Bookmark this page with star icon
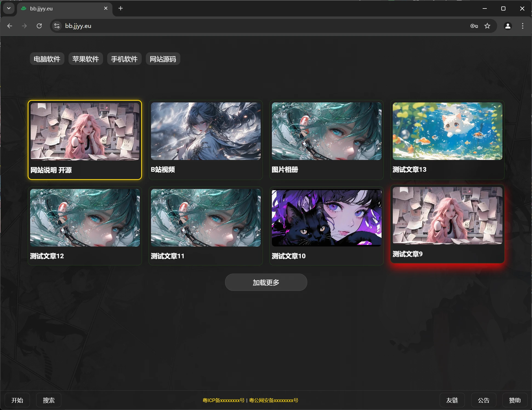532x410 pixels. tap(487, 26)
